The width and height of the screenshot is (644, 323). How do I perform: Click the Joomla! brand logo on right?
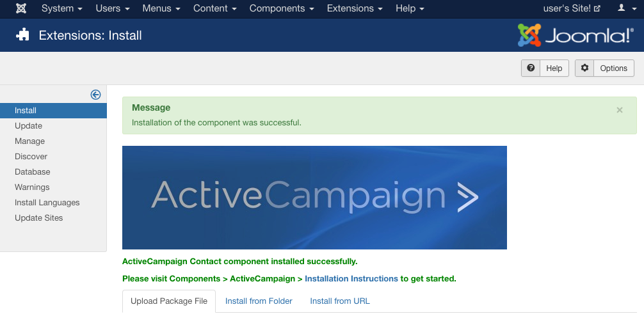[575, 35]
